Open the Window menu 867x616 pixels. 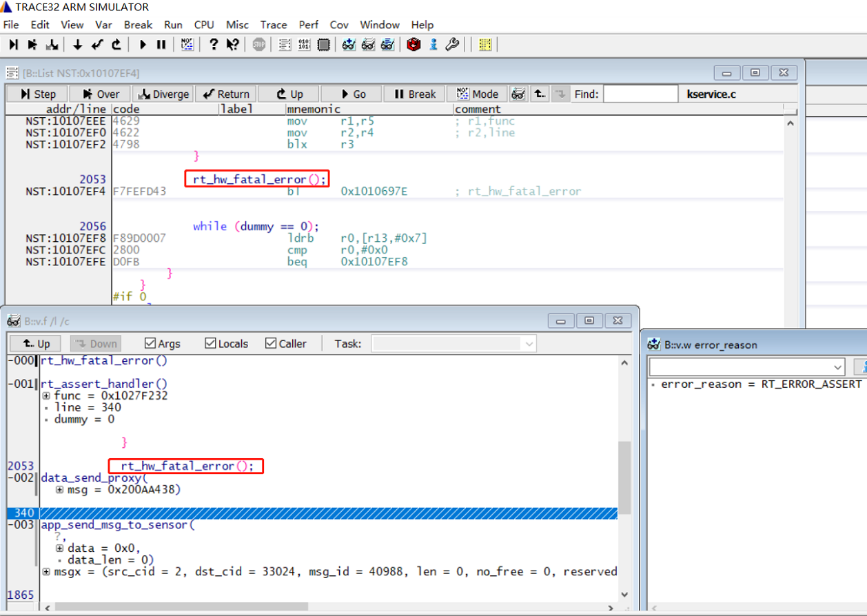tap(380, 25)
